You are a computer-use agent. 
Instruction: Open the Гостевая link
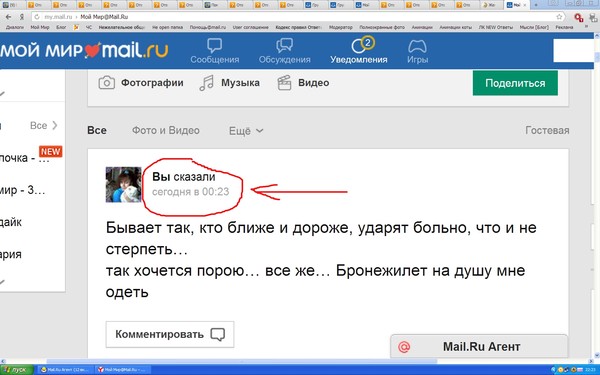tap(547, 130)
